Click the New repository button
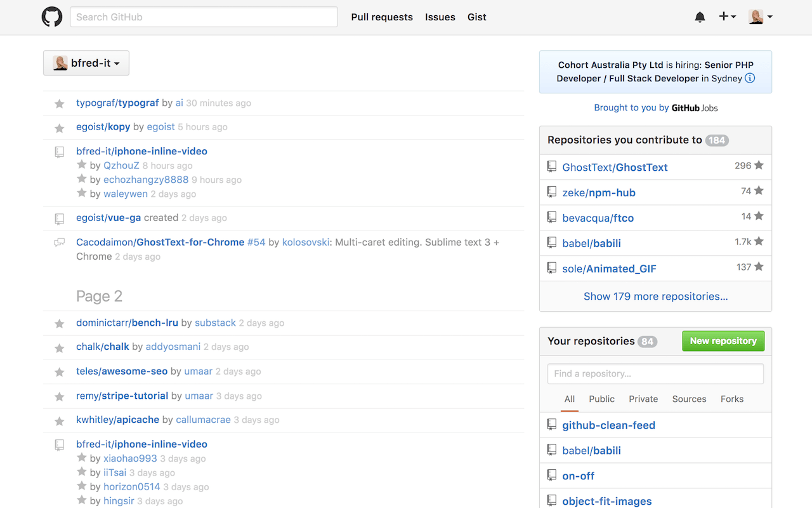 (723, 341)
